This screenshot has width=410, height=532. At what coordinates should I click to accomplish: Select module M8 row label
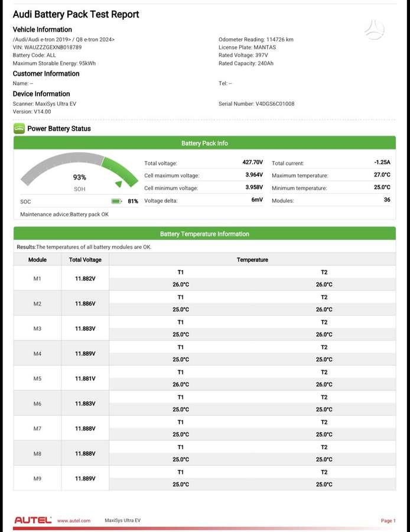[x=37, y=453]
